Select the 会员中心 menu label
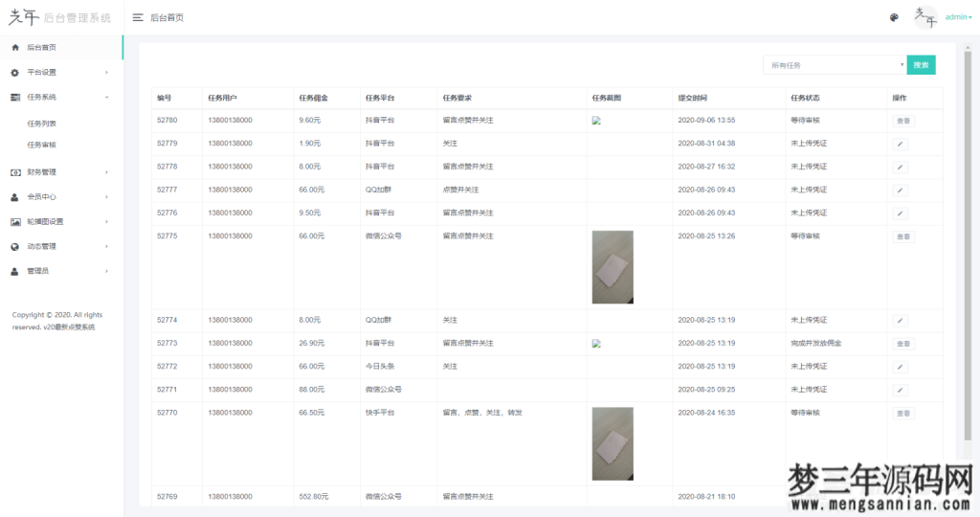Viewport: 980px width, 517px height. point(41,197)
